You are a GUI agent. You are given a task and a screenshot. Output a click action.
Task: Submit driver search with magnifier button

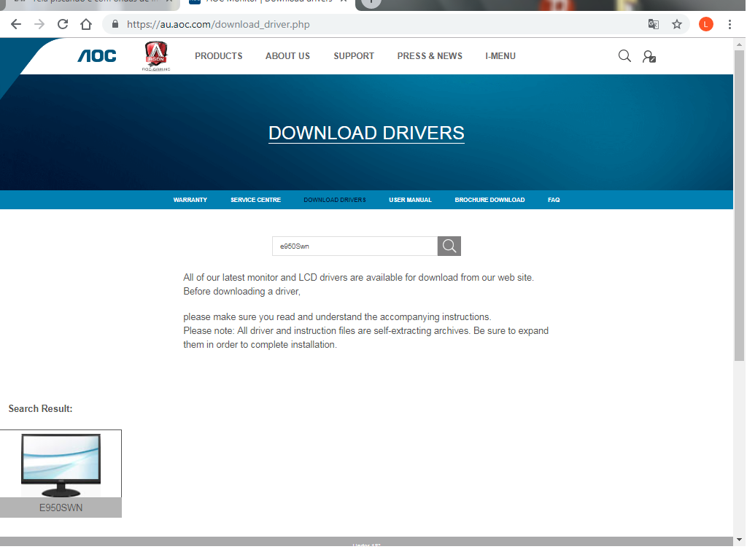click(x=449, y=246)
